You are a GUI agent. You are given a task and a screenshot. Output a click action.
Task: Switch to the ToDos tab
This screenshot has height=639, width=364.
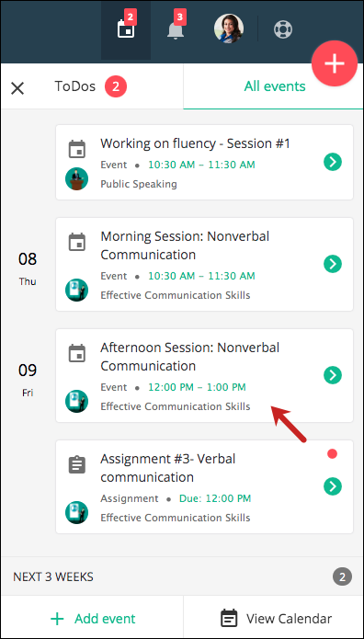(90, 86)
